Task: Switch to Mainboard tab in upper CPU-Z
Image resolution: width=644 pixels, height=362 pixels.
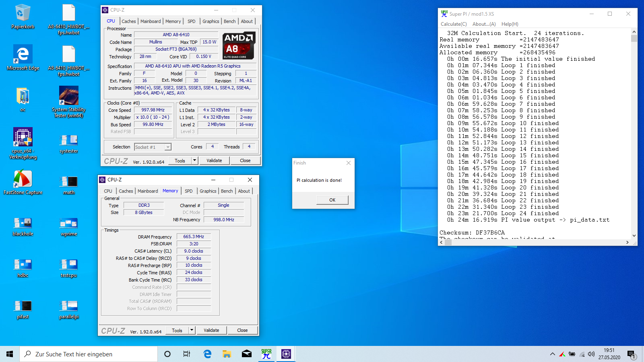Action: [x=151, y=21]
